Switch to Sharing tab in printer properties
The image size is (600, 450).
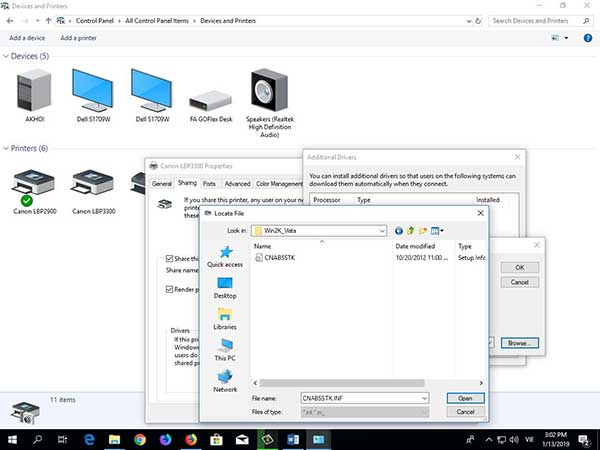click(x=187, y=183)
